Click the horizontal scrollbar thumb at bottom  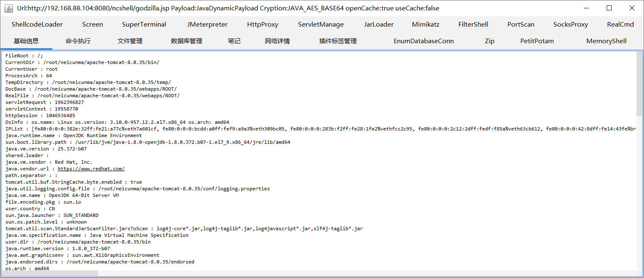click(x=49, y=273)
